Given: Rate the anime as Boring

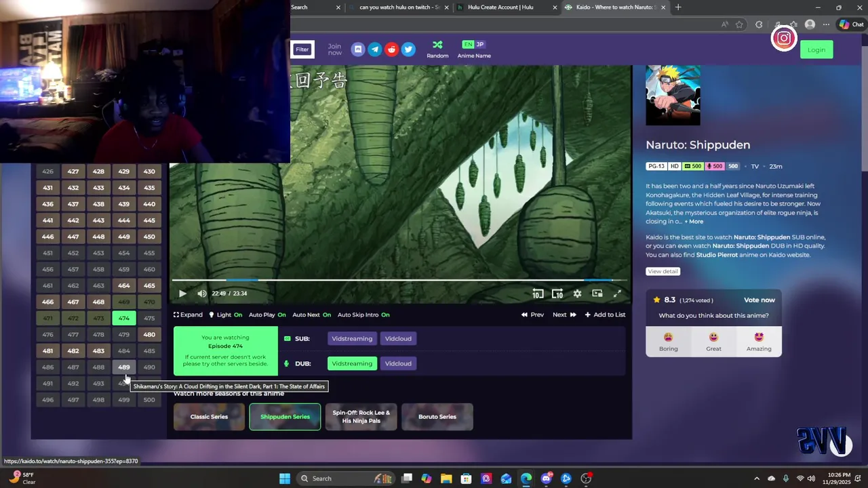Looking at the screenshot, I should [x=668, y=342].
